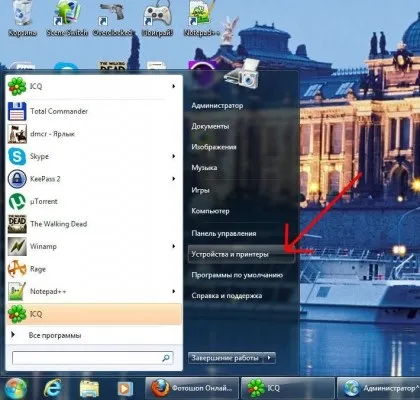The image size is (420, 400).
Task: Open Игры from Start menu
Action: tap(200, 190)
